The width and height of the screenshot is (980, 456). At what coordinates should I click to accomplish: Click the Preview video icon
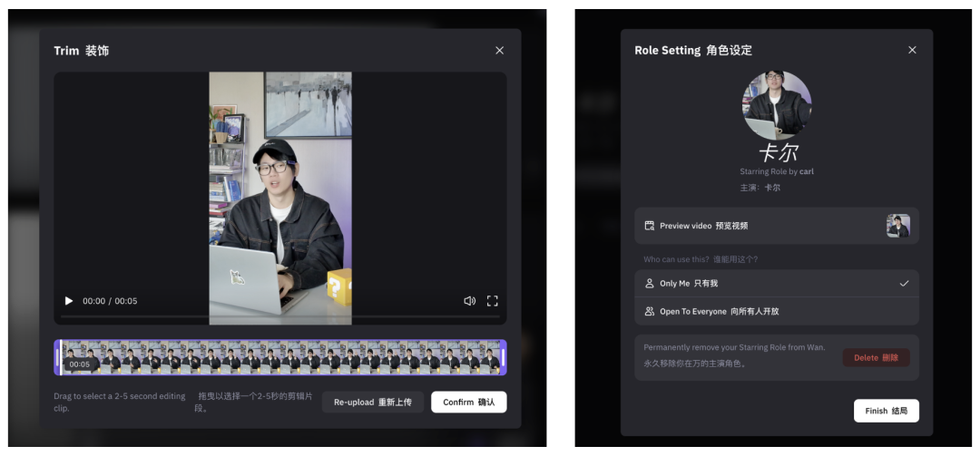tap(650, 226)
